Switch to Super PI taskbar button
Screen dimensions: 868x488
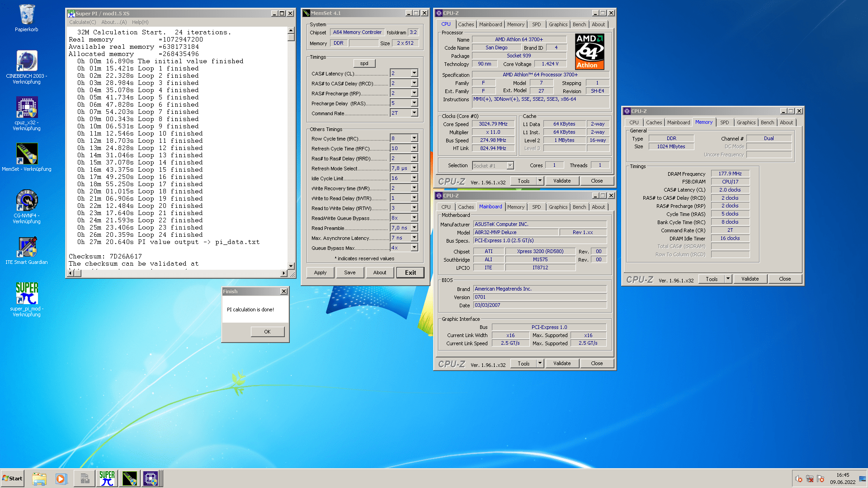107,479
